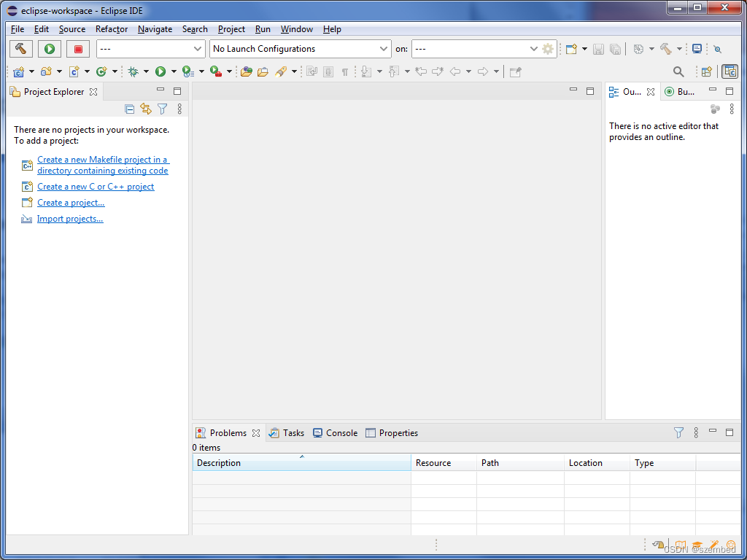This screenshot has width=747, height=560.
Task: Open the Window menu
Action: point(296,29)
